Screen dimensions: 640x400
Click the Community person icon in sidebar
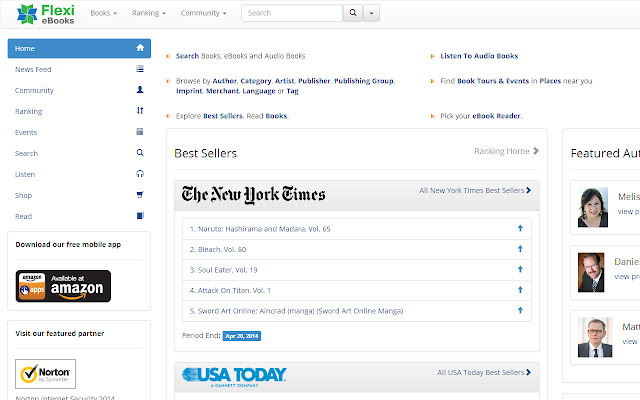140,90
